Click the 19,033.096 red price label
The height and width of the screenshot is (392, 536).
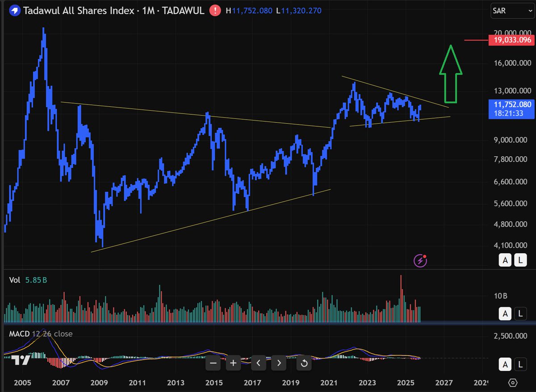click(512, 40)
